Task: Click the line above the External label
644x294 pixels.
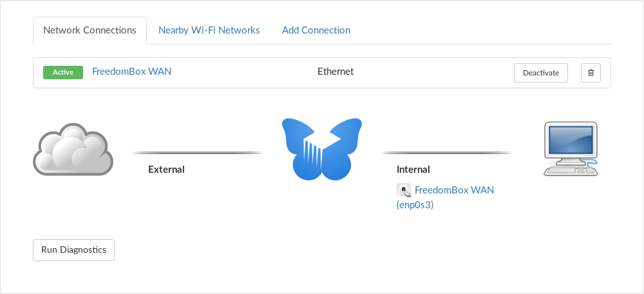Action: click(x=198, y=153)
